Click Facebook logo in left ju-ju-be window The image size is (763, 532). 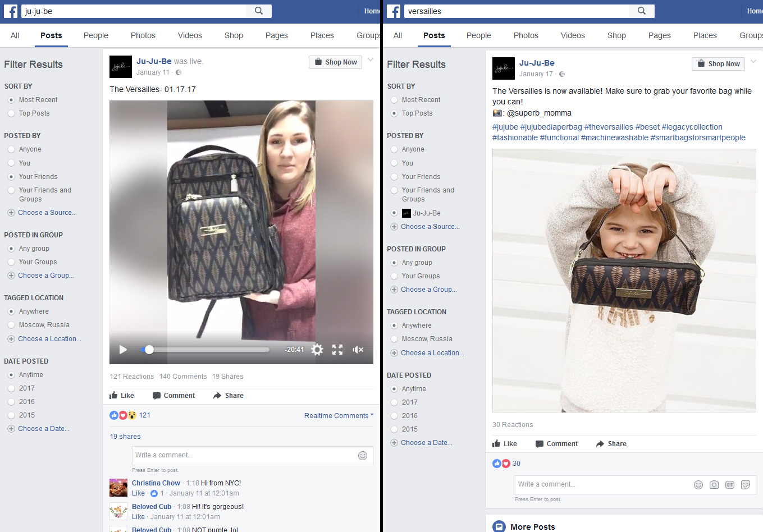point(11,11)
